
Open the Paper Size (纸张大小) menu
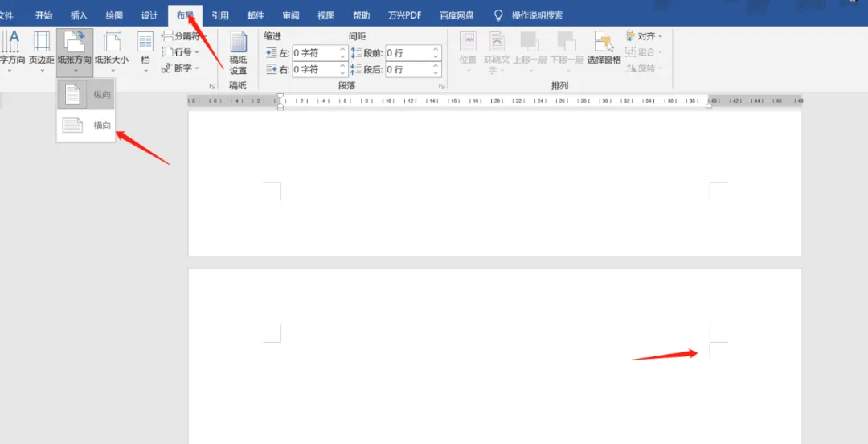tap(111, 52)
